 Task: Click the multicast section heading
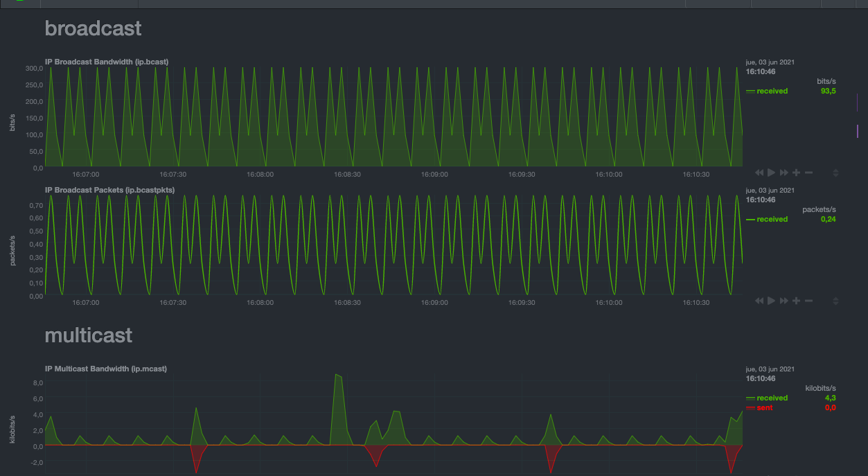pyautogui.click(x=88, y=335)
